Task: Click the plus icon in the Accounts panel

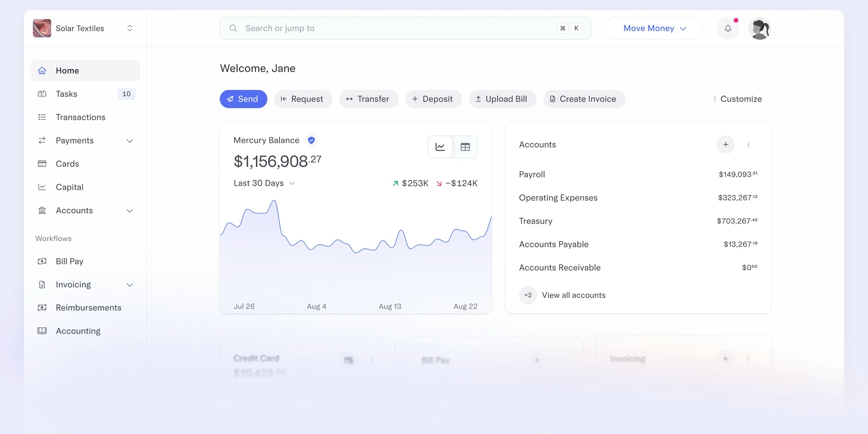Action: tap(726, 144)
